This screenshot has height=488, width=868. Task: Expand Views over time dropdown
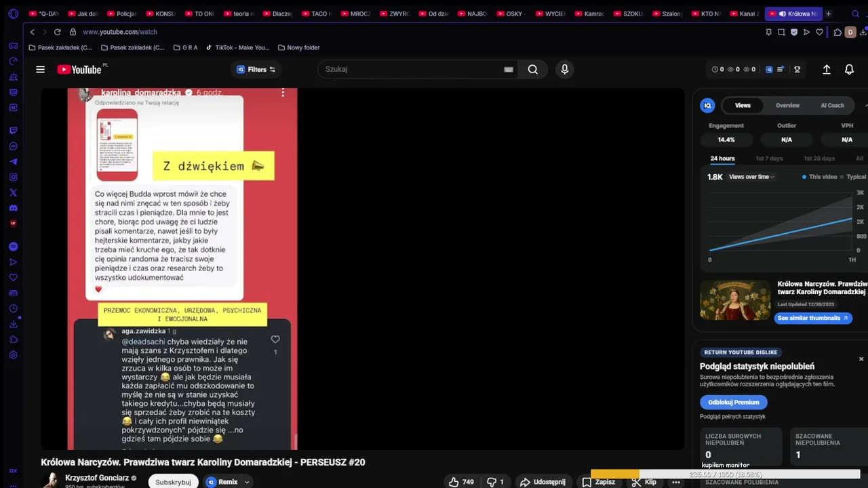click(752, 177)
